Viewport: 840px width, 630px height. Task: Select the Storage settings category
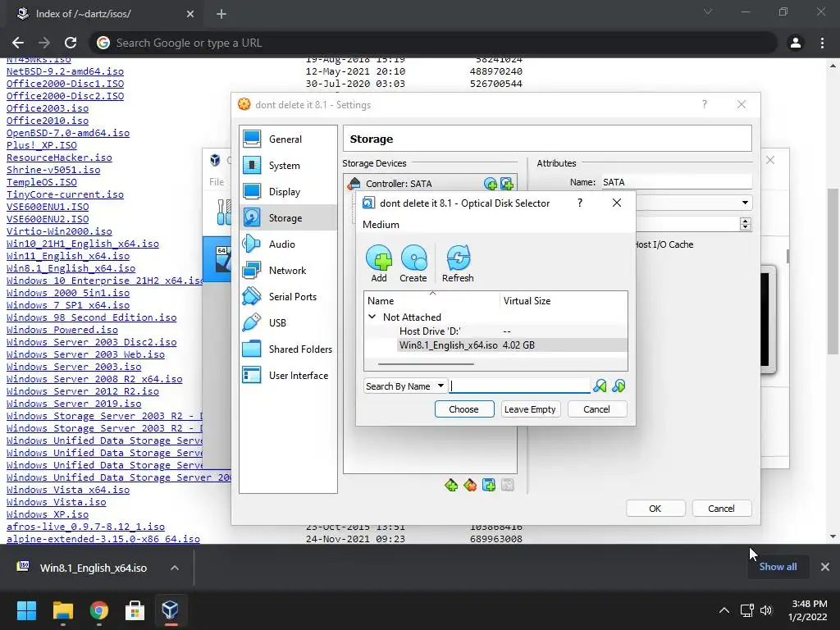coord(288,218)
